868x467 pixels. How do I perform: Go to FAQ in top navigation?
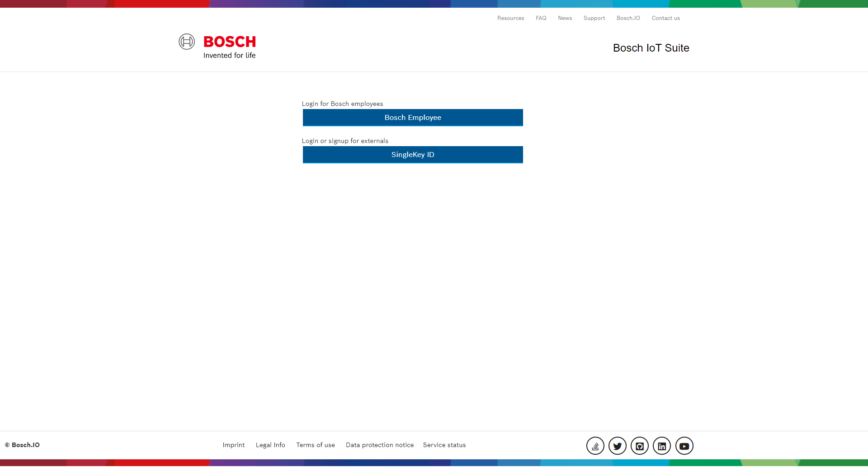click(x=541, y=18)
